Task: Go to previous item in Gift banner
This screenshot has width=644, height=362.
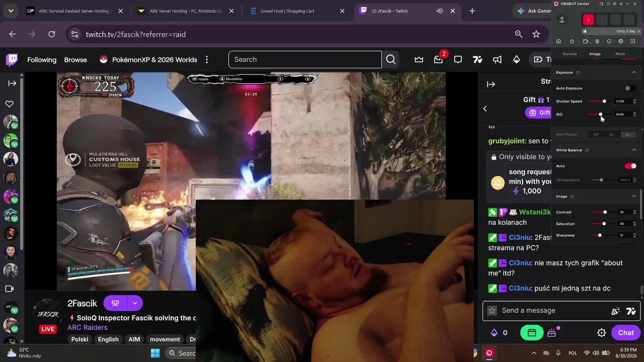Action: pos(485,109)
